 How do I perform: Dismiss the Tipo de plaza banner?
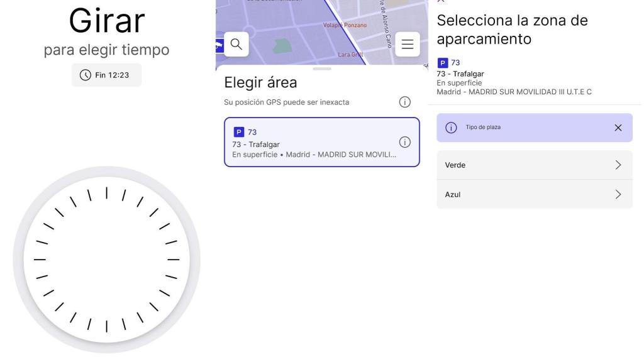(618, 128)
